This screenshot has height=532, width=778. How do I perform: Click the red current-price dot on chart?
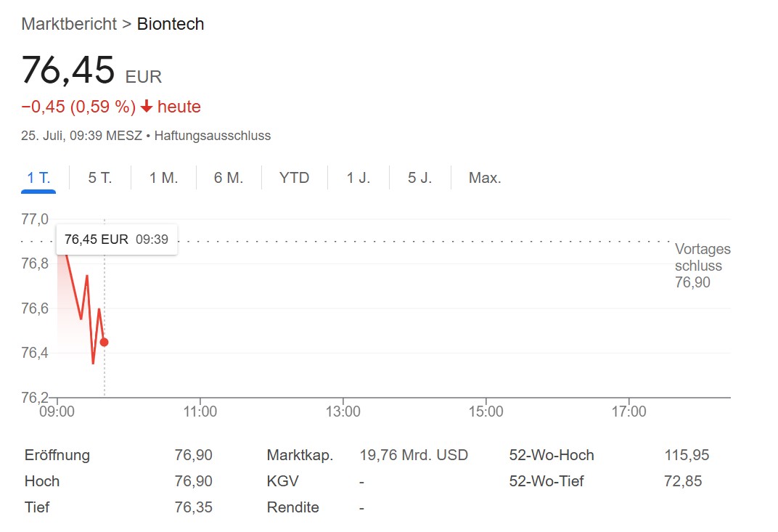point(105,342)
